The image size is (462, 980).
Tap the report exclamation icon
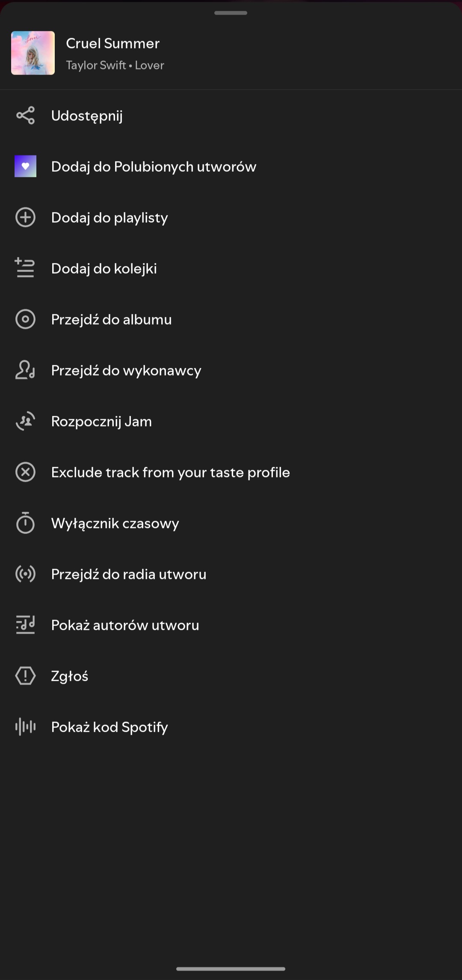pos(25,676)
